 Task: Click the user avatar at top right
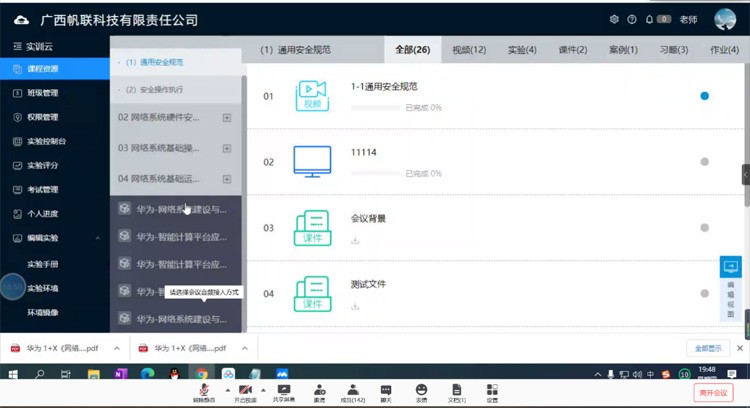pyautogui.click(x=725, y=19)
